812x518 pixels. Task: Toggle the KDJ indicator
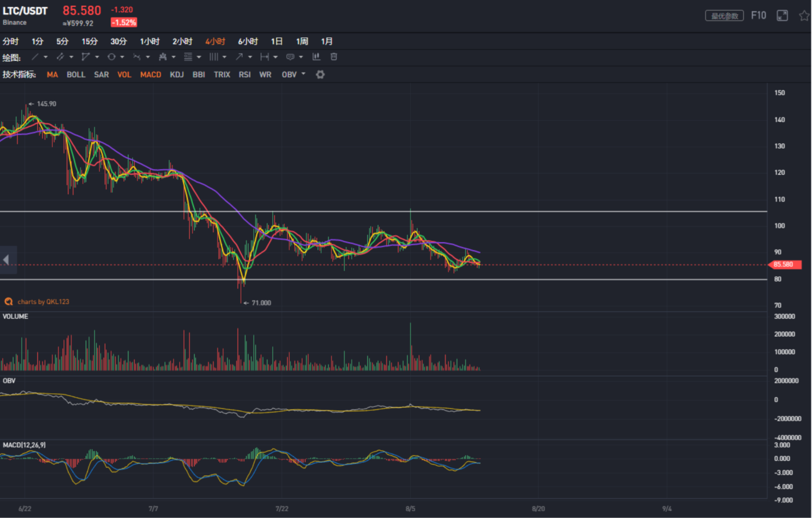click(177, 74)
